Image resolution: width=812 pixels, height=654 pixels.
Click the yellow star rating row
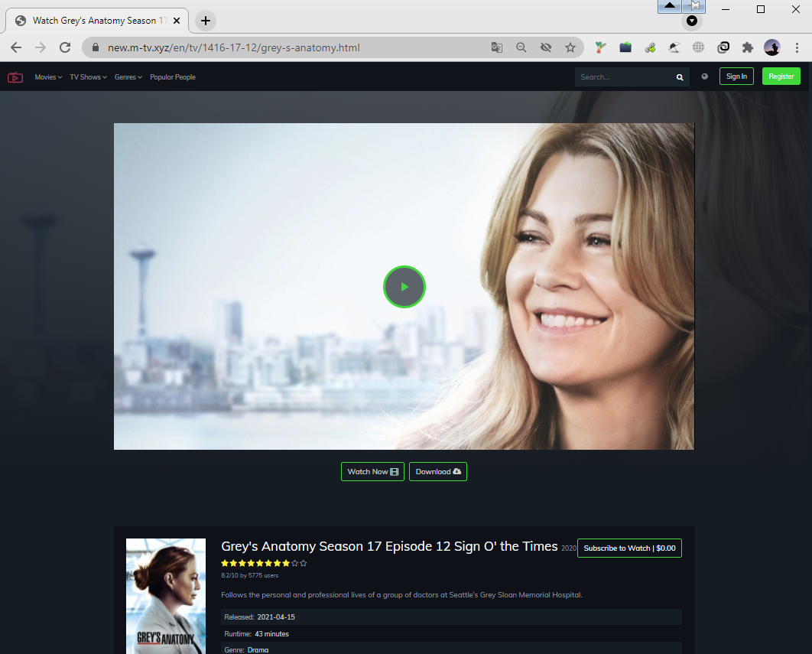pos(264,563)
